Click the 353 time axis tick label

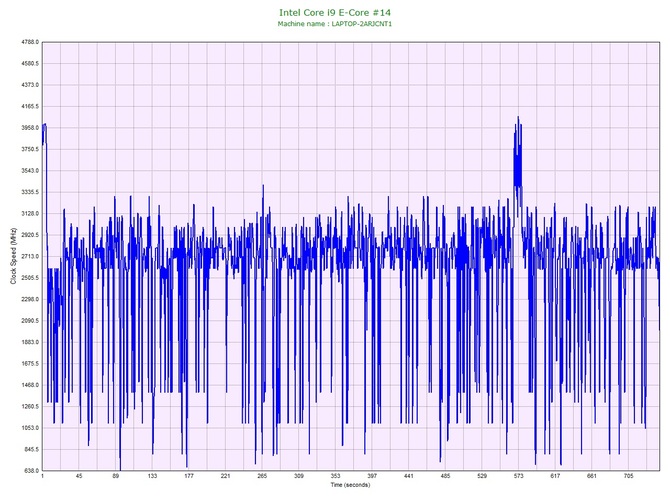335,476
